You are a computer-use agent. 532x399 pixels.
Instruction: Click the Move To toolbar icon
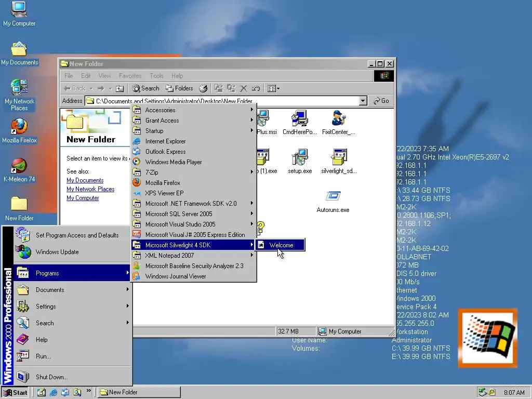(219, 88)
